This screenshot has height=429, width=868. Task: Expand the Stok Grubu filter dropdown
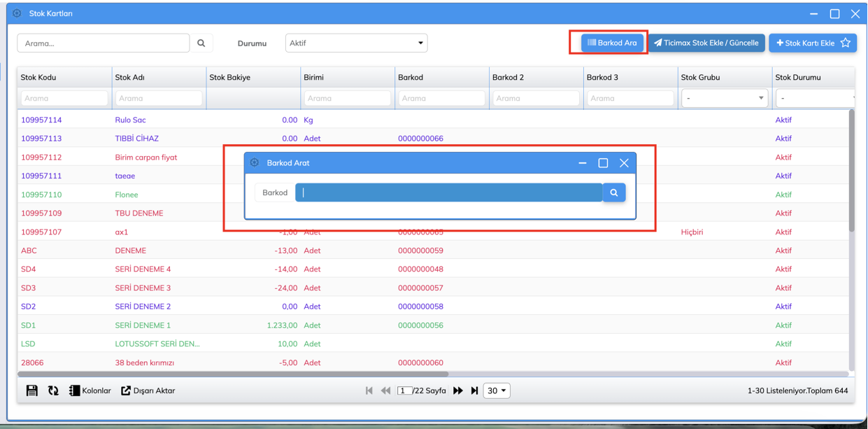[x=724, y=98]
